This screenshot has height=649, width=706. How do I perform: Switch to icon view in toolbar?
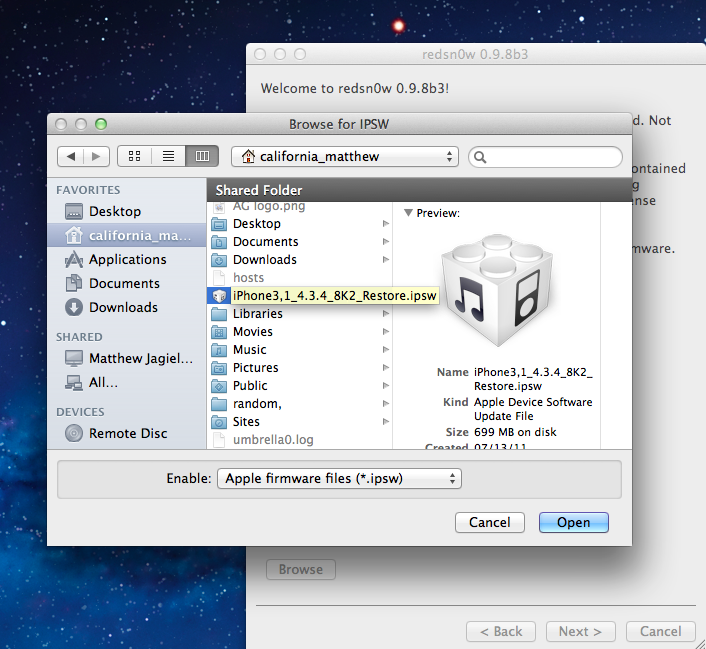click(134, 156)
